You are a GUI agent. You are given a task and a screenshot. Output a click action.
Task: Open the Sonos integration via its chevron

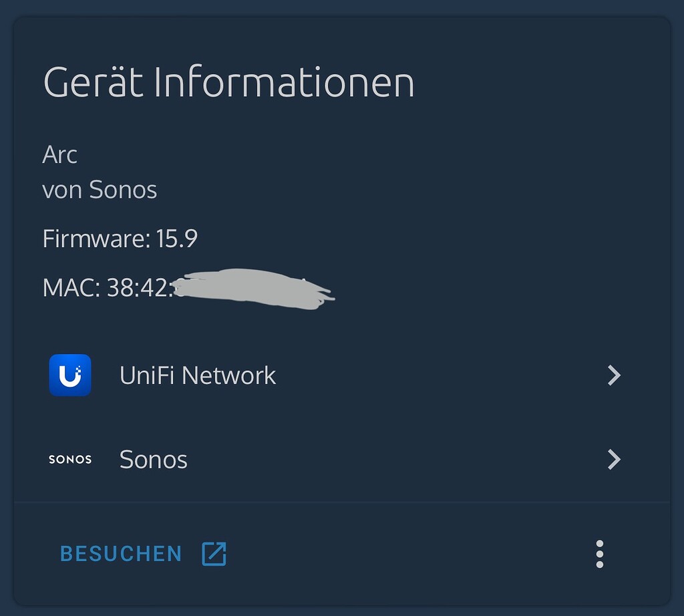(613, 459)
